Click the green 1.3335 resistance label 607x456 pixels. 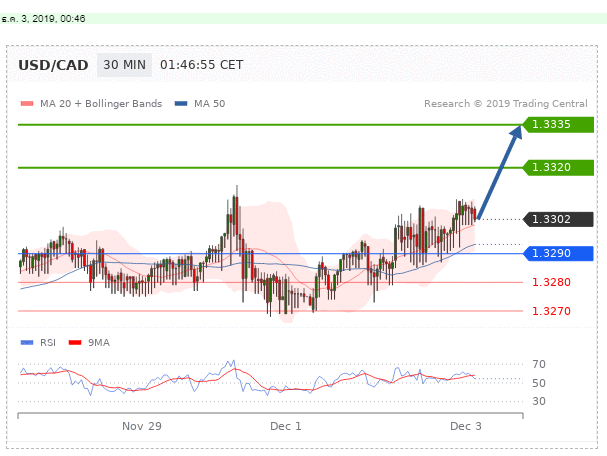click(x=558, y=125)
